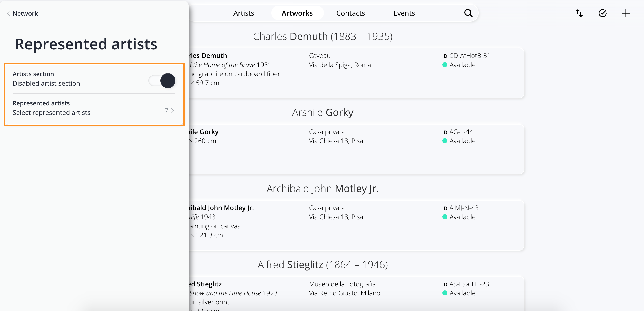The image size is (644, 311).
Task: Click the sort arrows icon
Action: click(579, 13)
